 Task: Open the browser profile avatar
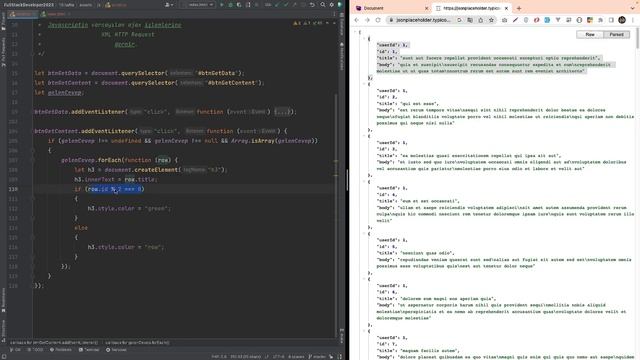[622, 20]
